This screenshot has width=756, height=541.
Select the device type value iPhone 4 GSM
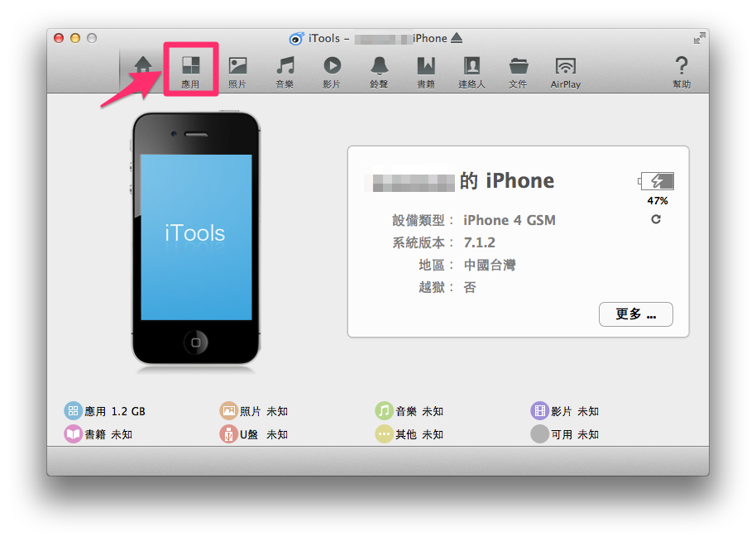510,220
